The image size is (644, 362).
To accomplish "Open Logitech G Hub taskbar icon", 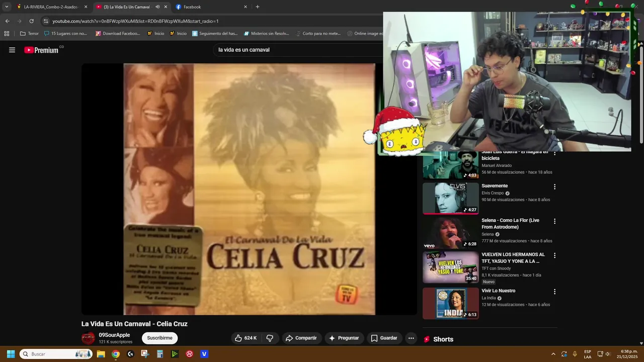I will [130, 354].
